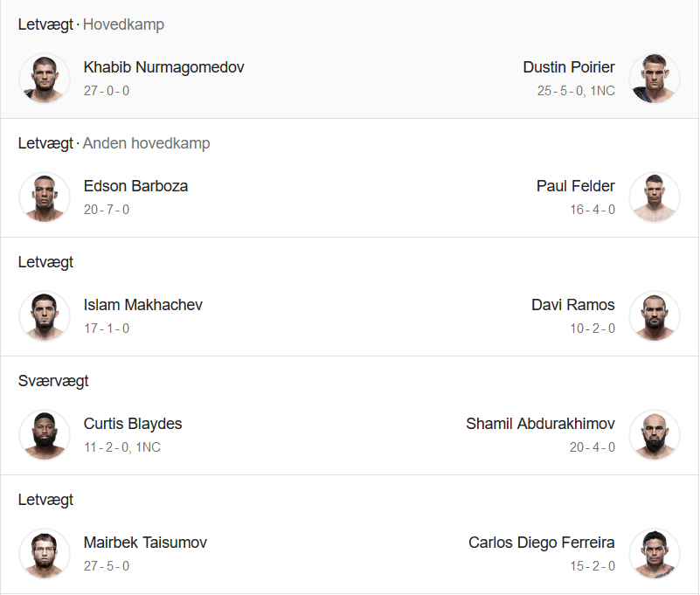The image size is (700, 595).
Task: Click the Anden hovedkamp co-main label
Action: pos(147,143)
